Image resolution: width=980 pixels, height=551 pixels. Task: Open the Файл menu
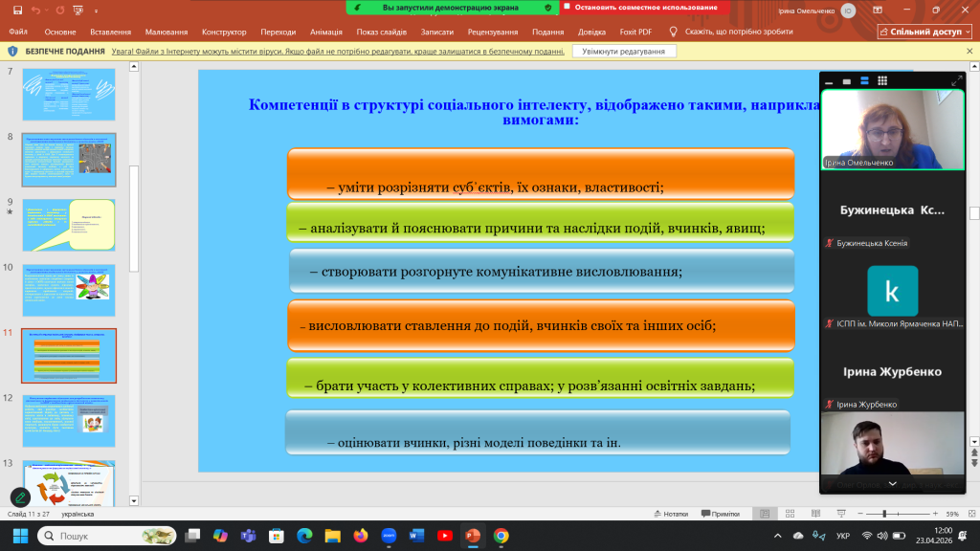coord(17,31)
